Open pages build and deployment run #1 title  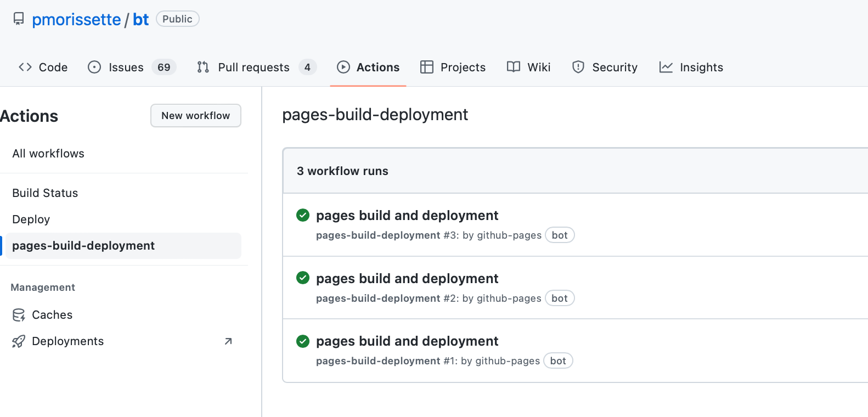[407, 341]
